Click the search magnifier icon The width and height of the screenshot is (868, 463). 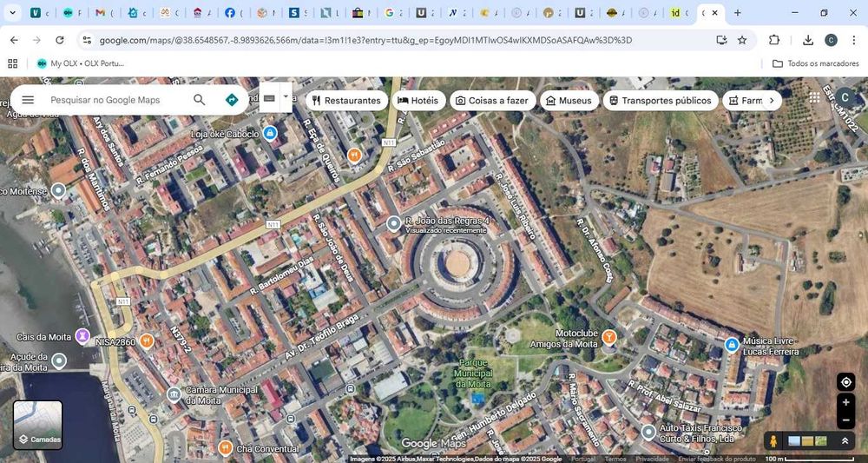tap(200, 100)
